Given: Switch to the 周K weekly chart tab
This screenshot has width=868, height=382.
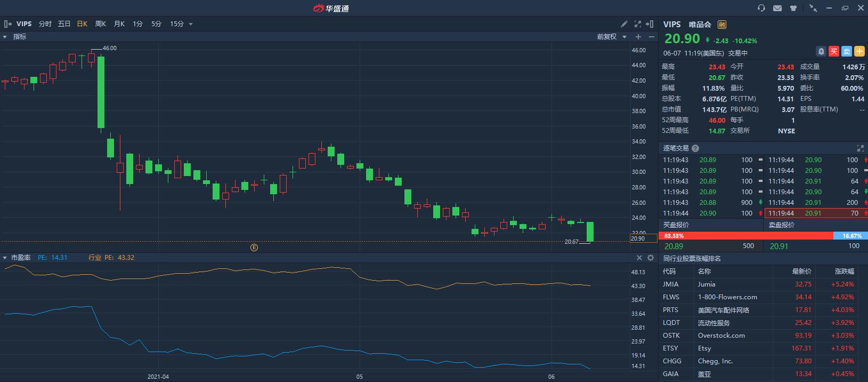Looking at the screenshot, I should click(x=100, y=24).
